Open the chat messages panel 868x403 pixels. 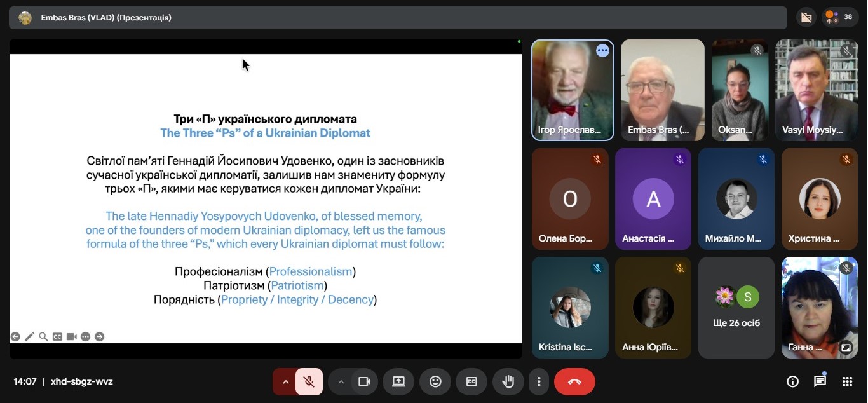coord(820,381)
